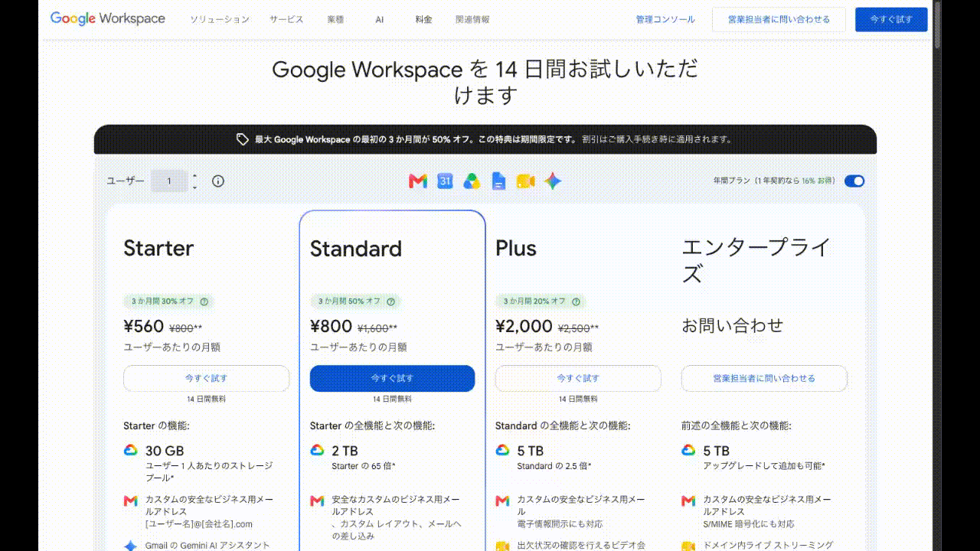
Task: Click the Standard plan card heading
Action: click(x=356, y=249)
